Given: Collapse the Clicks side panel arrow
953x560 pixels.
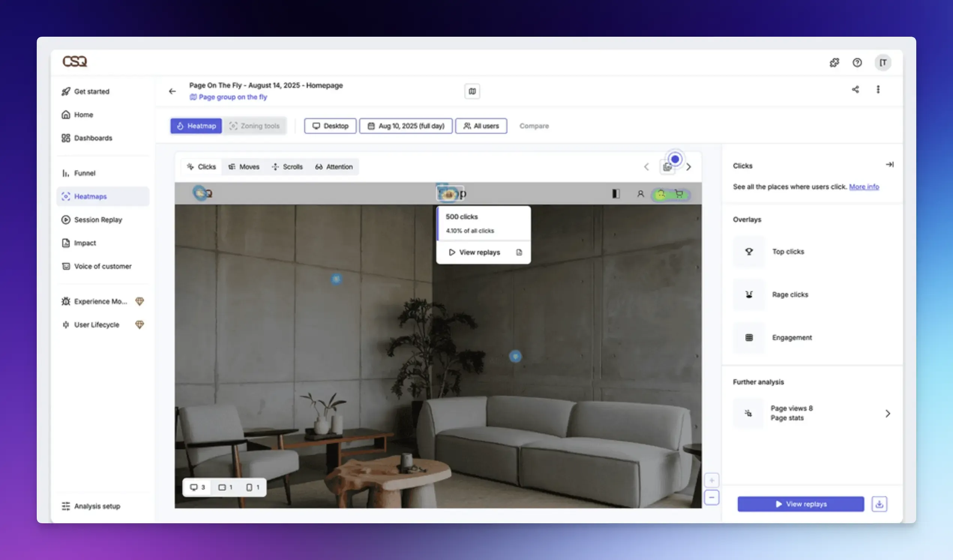Looking at the screenshot, I should tap(890, 164).
